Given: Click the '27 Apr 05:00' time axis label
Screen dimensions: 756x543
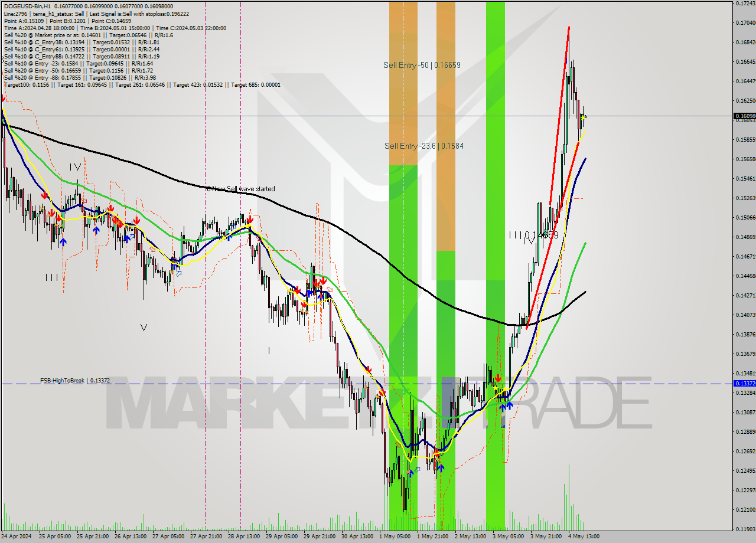Looking at the screenshot, I should tap(168, 537).
